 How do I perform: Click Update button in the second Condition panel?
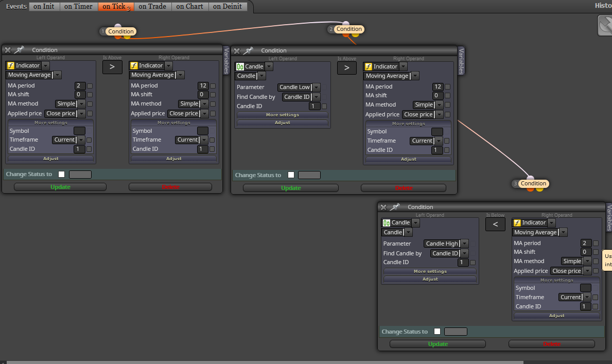tap(291, 188)
